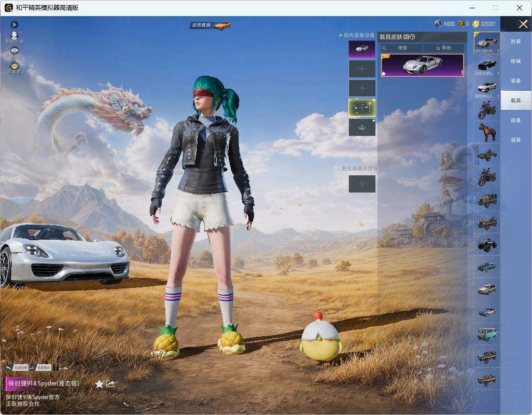Toggle the eye visibility icon
The image size is (532, 415).
14,50
